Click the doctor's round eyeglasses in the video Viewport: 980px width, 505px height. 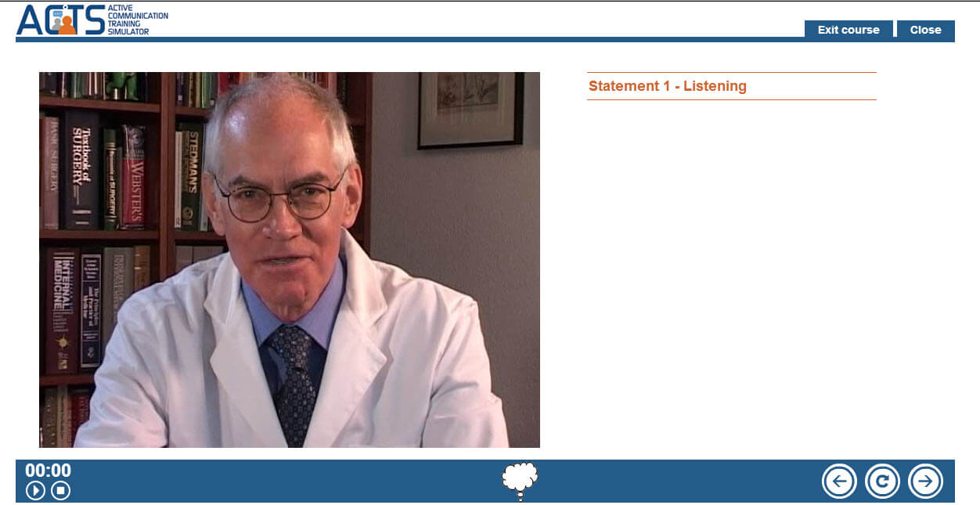278,198
